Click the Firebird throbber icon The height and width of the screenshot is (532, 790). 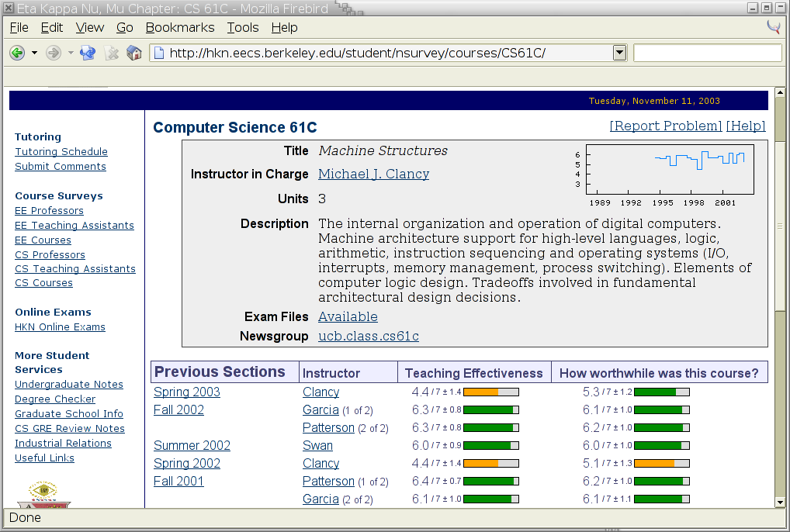[773, 27]
